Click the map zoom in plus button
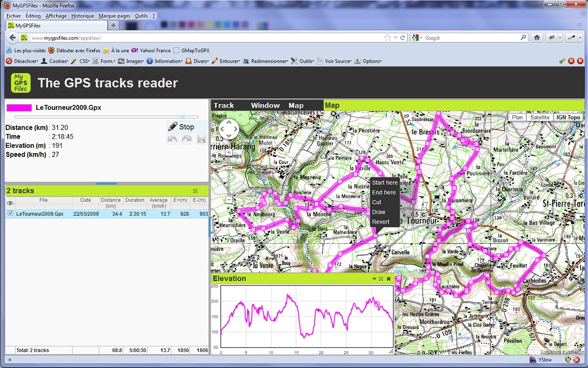Viewport: 588px width, 368px height. pos(229,153)
